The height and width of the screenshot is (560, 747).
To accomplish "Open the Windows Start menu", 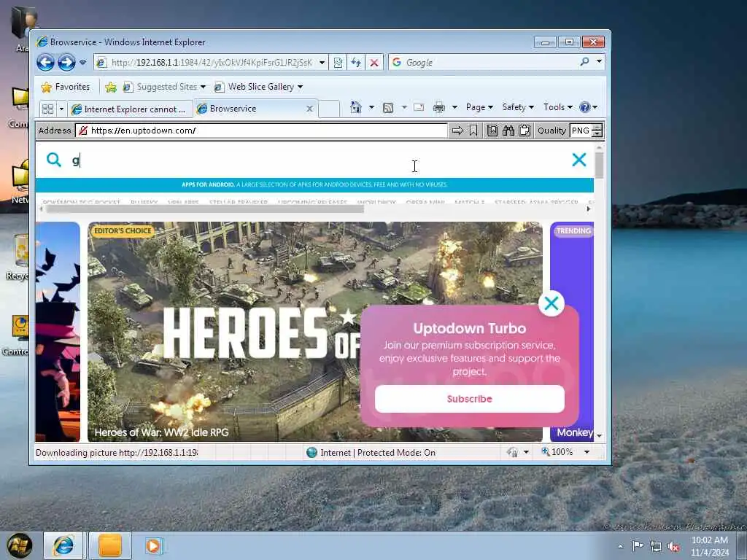I will tap(20, 545).
